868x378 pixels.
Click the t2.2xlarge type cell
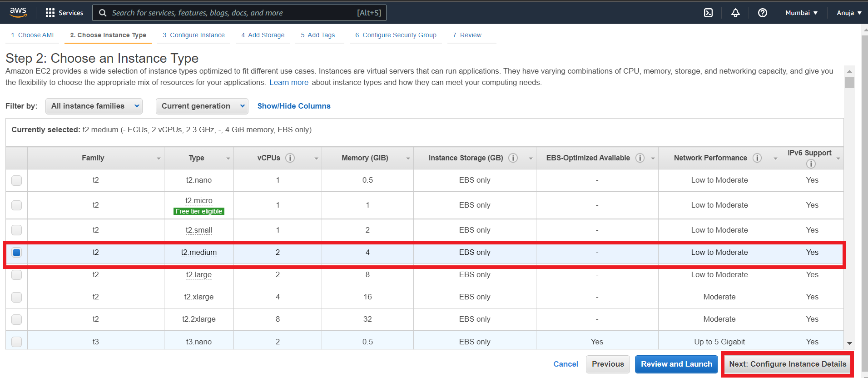click(x=198, y=319)
